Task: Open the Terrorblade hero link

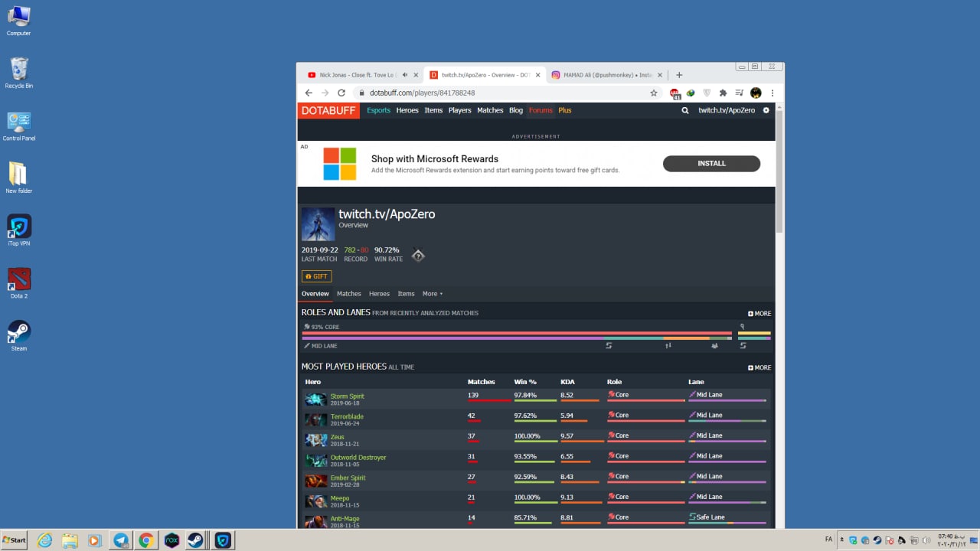Action: click(x=347, y=416)
